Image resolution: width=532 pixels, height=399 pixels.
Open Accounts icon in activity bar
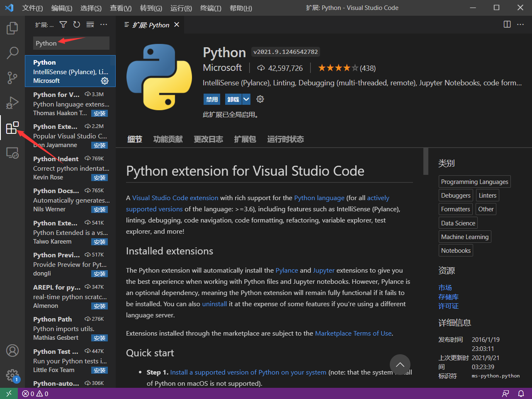coord(12,351)
